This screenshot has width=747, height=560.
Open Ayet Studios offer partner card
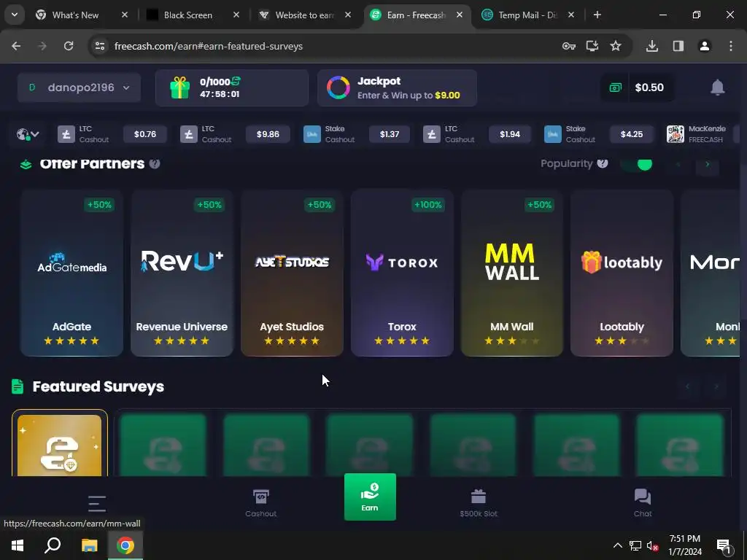click(x=292, y=273)
